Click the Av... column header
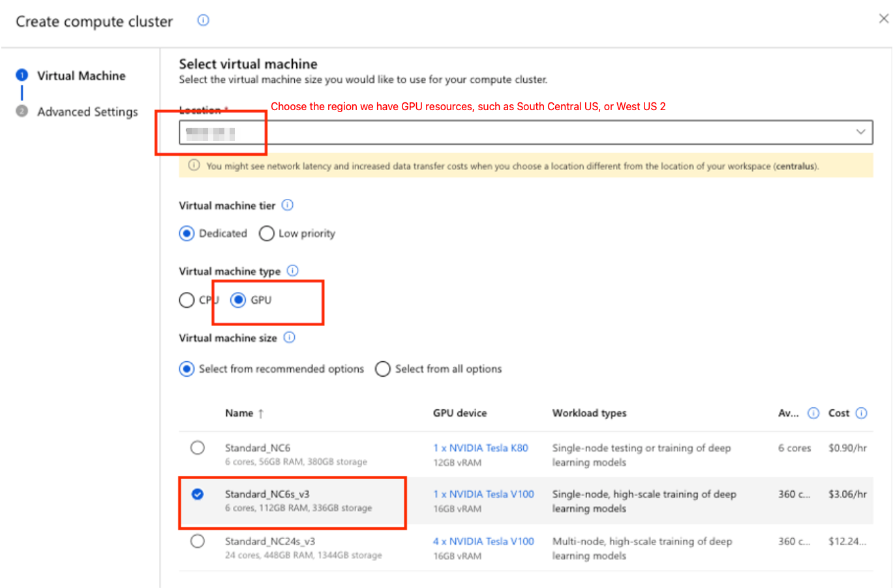 point(788,413)
